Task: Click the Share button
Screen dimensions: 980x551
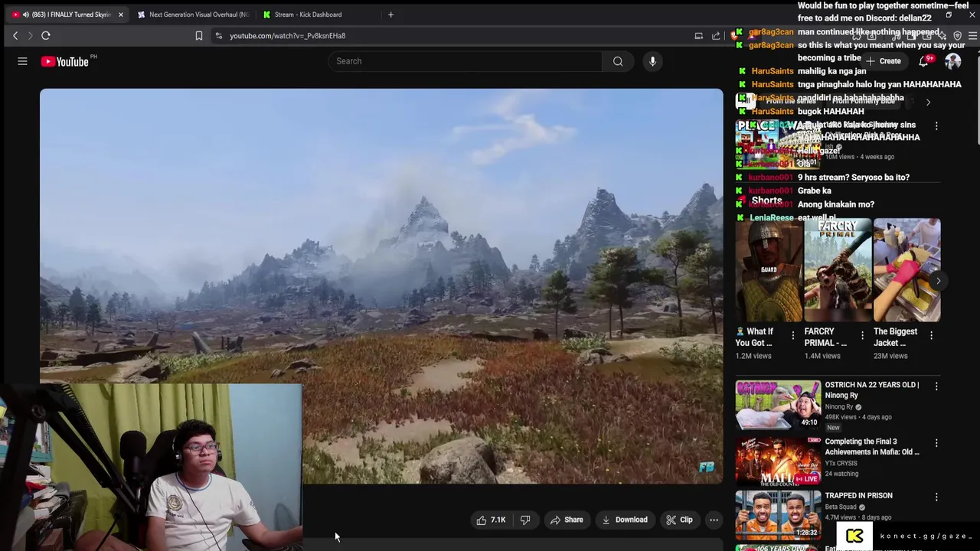Action: click(x=567, y=520)
